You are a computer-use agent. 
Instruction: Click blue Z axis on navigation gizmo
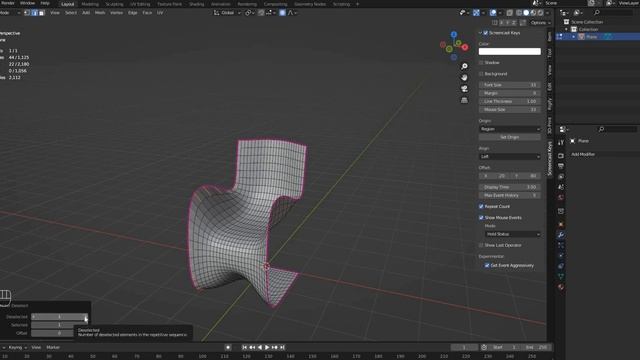(454, 35)
